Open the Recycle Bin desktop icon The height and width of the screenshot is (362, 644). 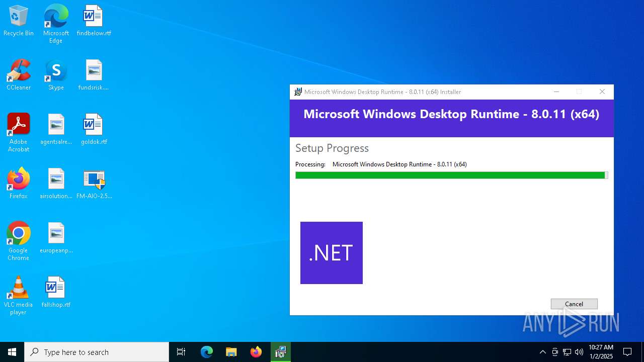tap(19, 21)
